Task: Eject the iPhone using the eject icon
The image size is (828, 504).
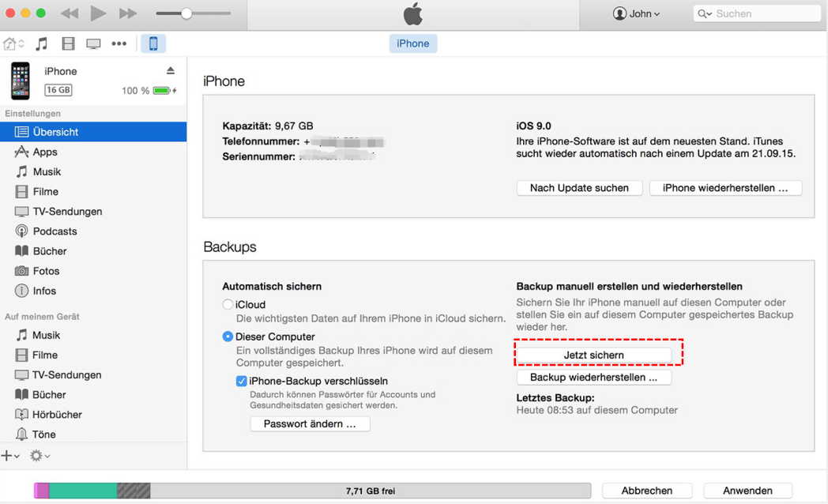Action: click(170, 71)
